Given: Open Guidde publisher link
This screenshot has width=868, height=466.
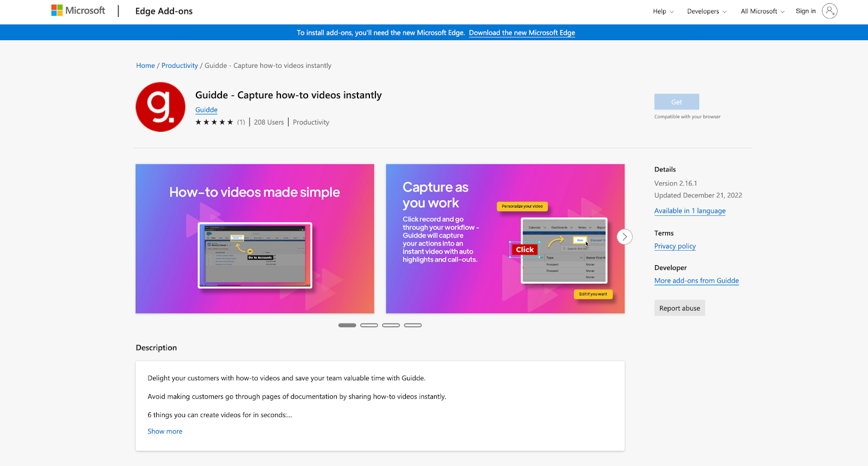Looking at the screenshot, I should pyautogui.click(x=206, y=110).
